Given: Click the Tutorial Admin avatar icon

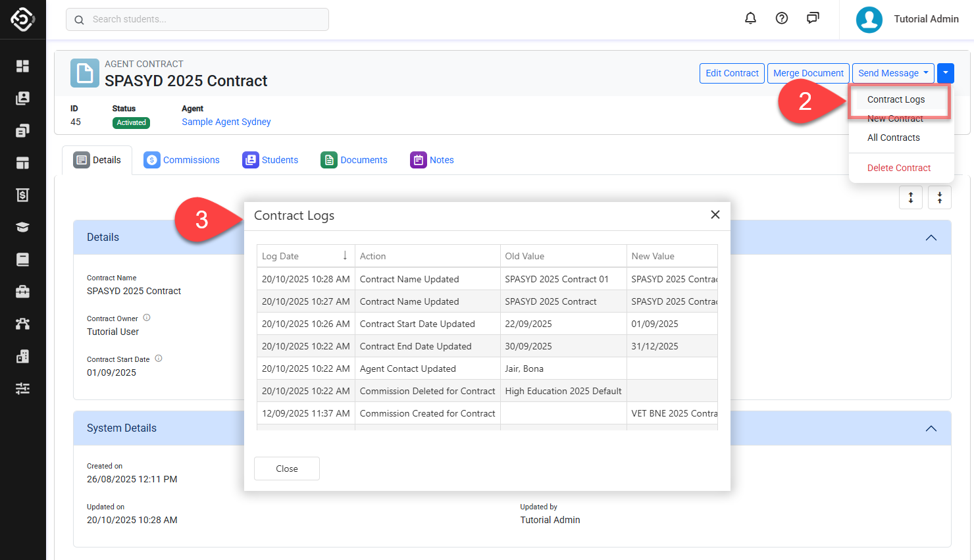Looking at the screenshot, I should pyautogui.click(x=869, y=20).
